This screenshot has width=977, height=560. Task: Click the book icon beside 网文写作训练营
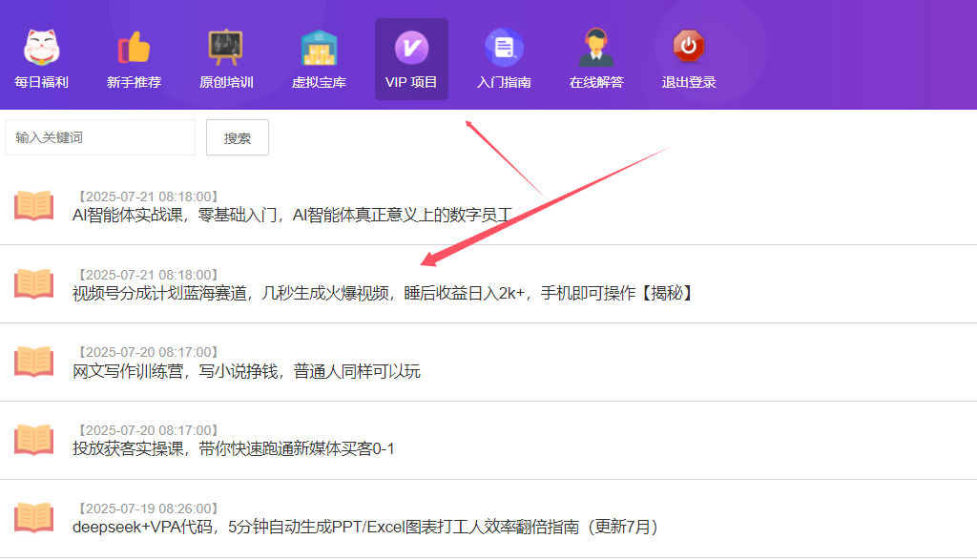coord(33,362)
